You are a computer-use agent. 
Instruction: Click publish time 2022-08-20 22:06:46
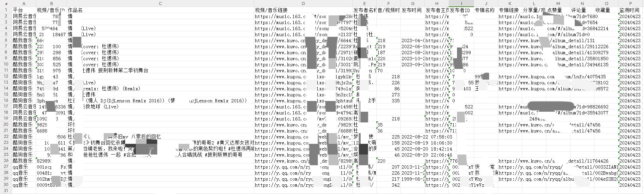427,155
